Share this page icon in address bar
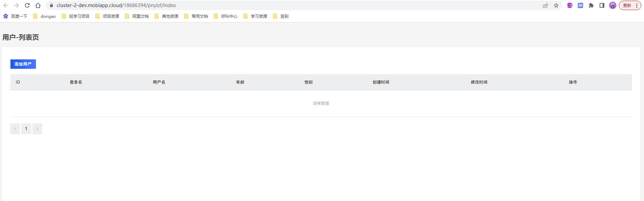 (x=545, y=5)
